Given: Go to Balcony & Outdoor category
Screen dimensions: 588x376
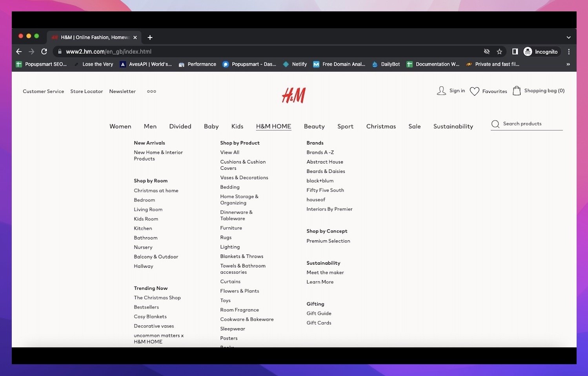Looking at the screenshot, I should tap(156, 257).
